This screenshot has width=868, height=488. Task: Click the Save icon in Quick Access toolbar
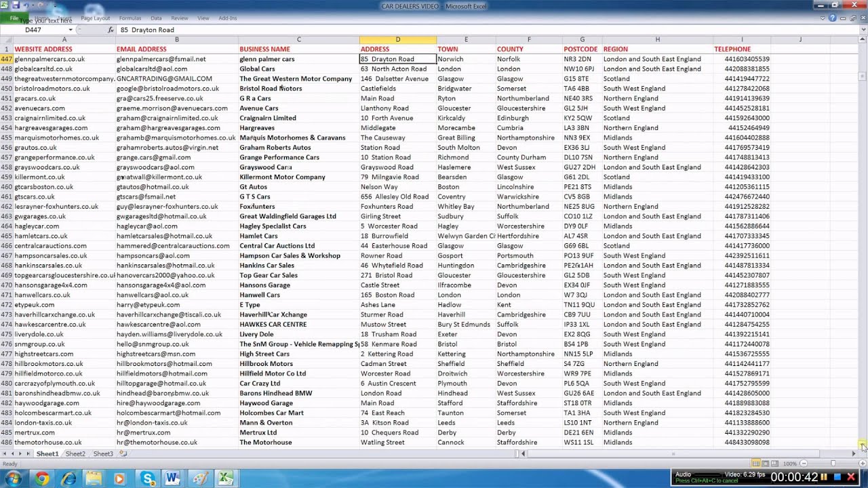15,5
